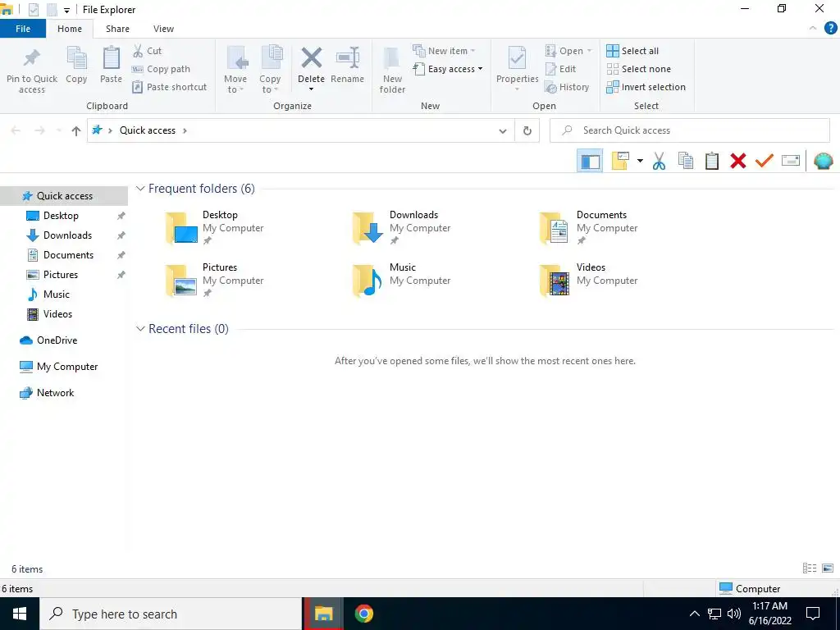This screenshot has width=840, height=630.
Task: Open the address bar history dropdown
Action: click(x=503, y=130)
